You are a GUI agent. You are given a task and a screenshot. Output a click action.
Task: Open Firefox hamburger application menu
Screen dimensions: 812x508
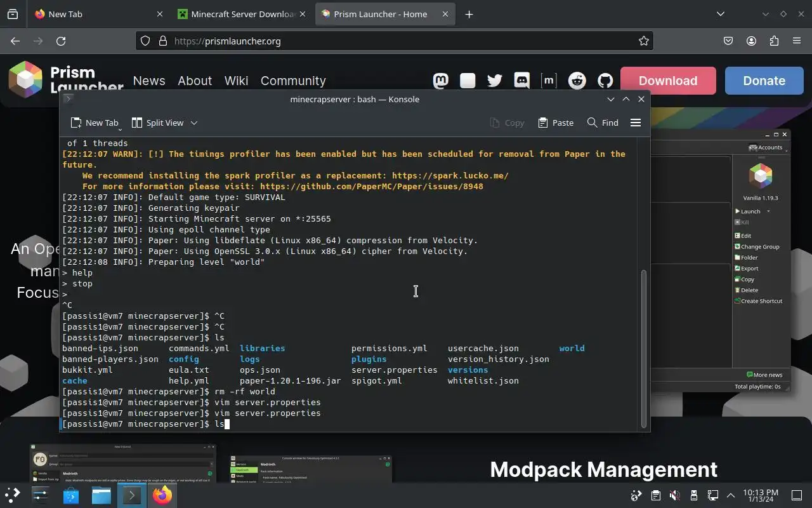click(x=797, y=41)
